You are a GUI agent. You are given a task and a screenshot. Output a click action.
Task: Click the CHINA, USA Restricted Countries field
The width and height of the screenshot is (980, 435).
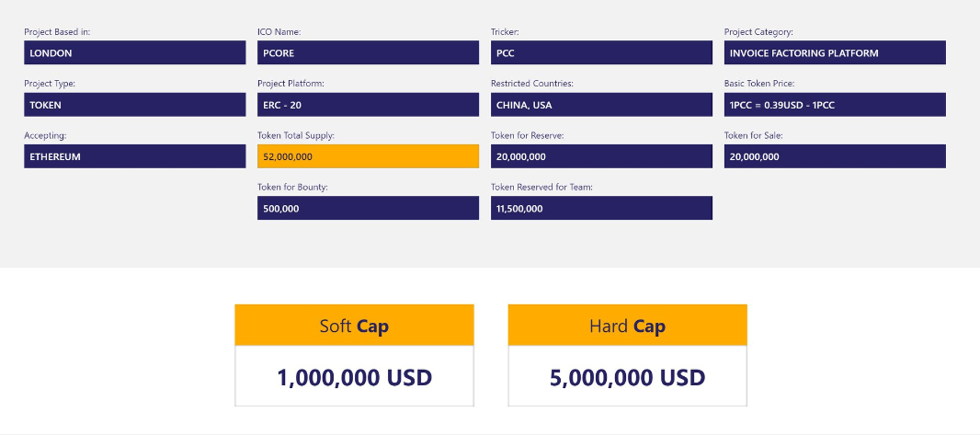tap(601, 105)
